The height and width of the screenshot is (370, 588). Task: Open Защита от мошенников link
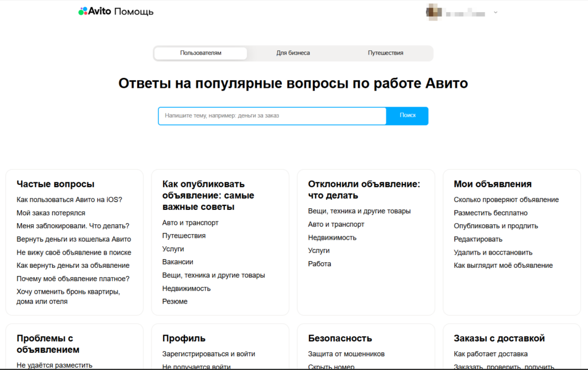[346, 354]
